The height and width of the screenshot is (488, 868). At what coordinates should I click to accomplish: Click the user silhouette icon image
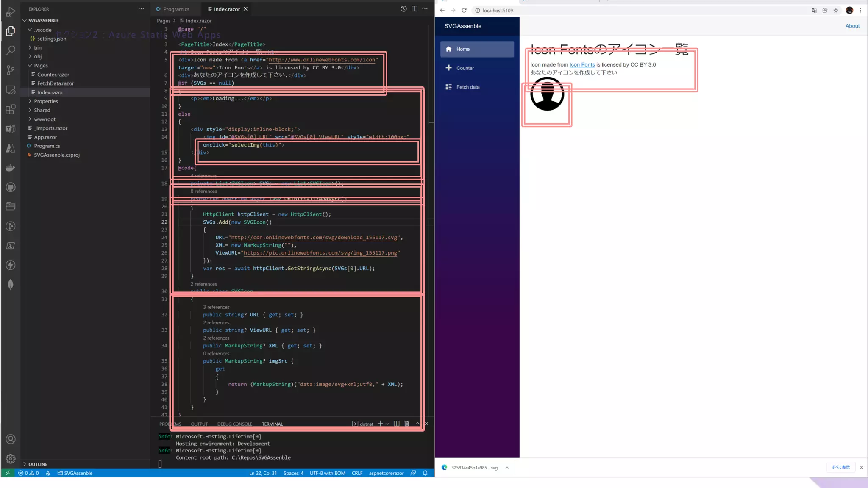coord(547,94)
